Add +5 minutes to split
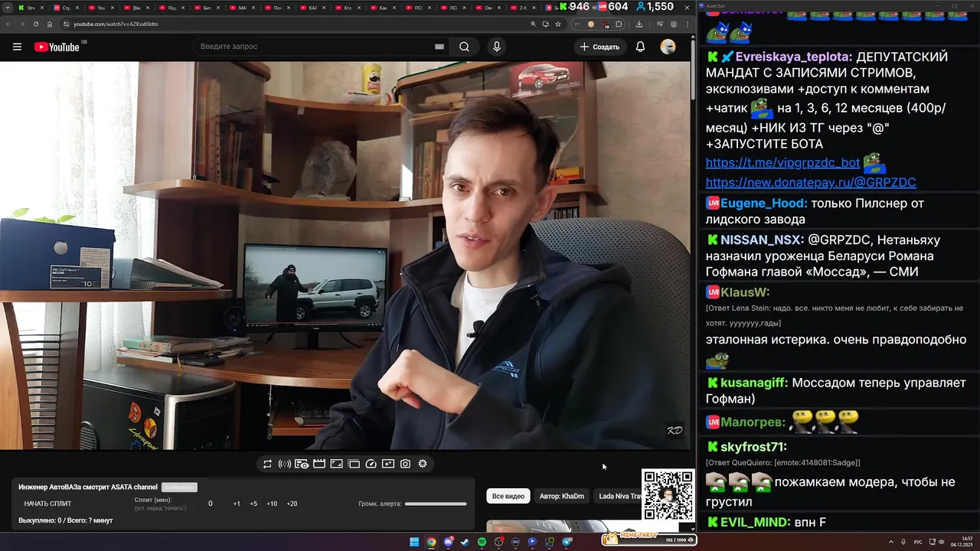The width and height of the screenshot is (980, 551). click(x=253, y=504)
